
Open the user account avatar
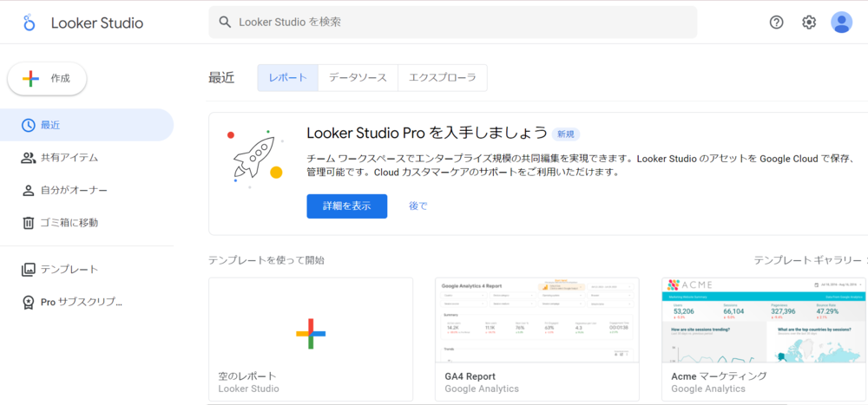(841, 23)
